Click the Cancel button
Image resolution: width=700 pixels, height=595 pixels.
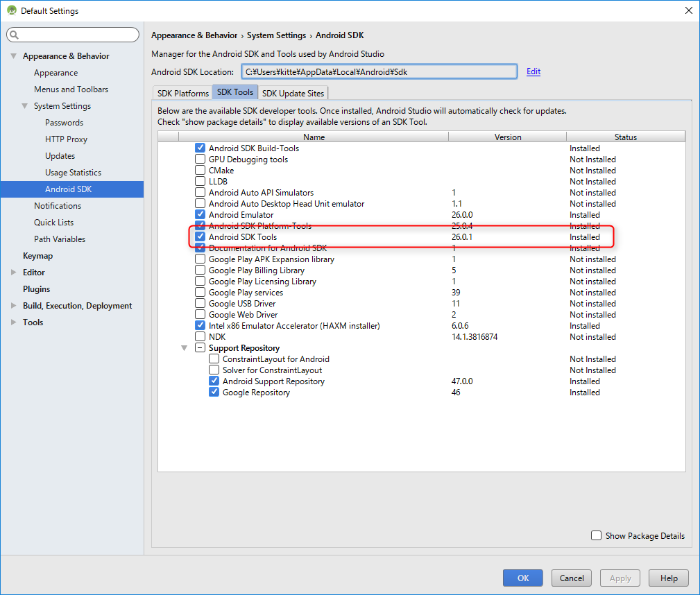[x=572, y=578]
